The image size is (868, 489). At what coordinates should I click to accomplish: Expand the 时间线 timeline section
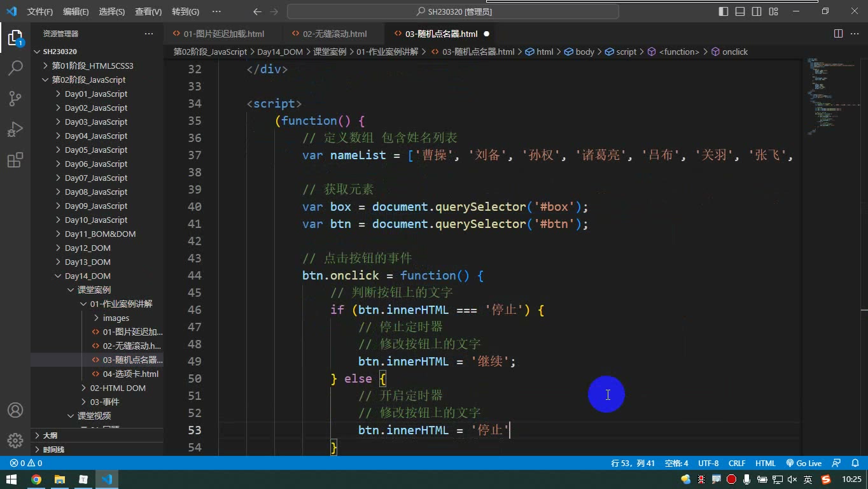pyautogui.click(x=97, y=450)
